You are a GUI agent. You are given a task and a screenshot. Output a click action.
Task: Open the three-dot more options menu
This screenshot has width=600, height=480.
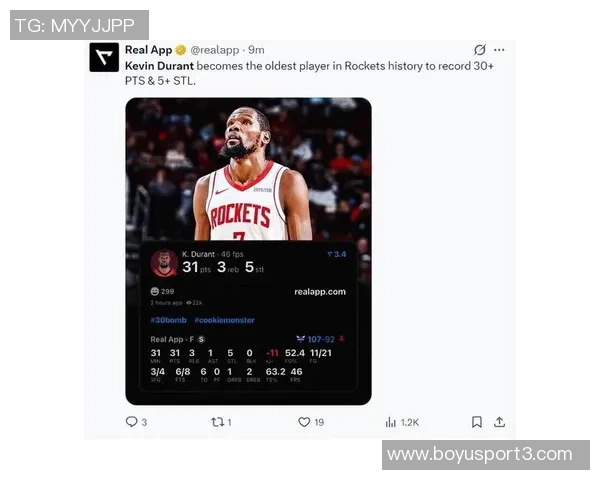pyautogui.click(x=499, y=50)
